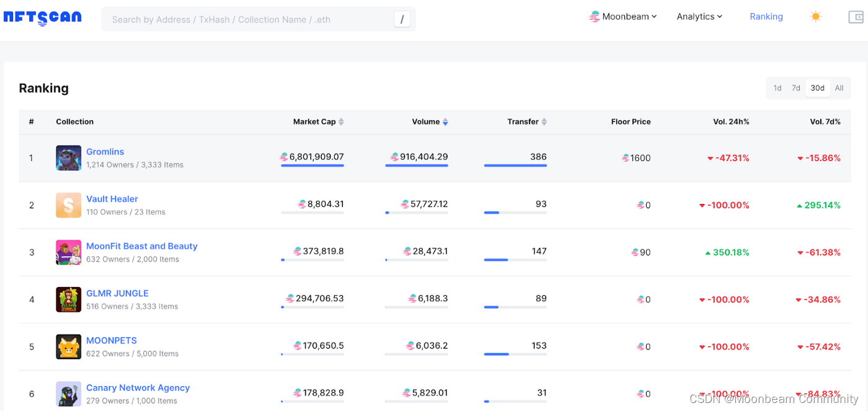This screenshot has height=411, width=868.
Task: Open the MOONPETS collection avatar
Action: (68, 347)
